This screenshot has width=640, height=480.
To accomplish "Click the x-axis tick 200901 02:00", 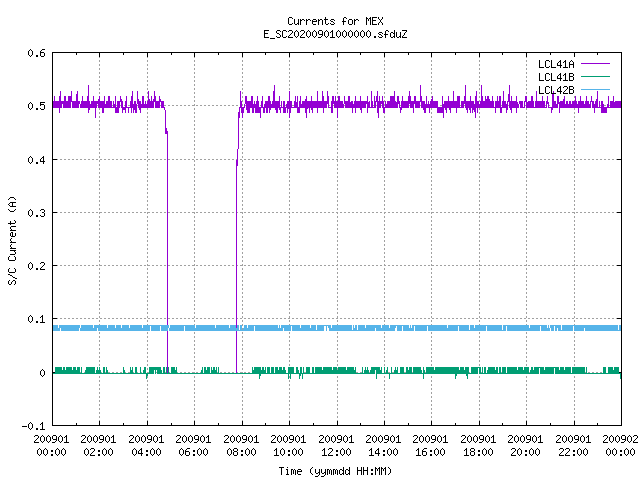I will tap(98, 446).
